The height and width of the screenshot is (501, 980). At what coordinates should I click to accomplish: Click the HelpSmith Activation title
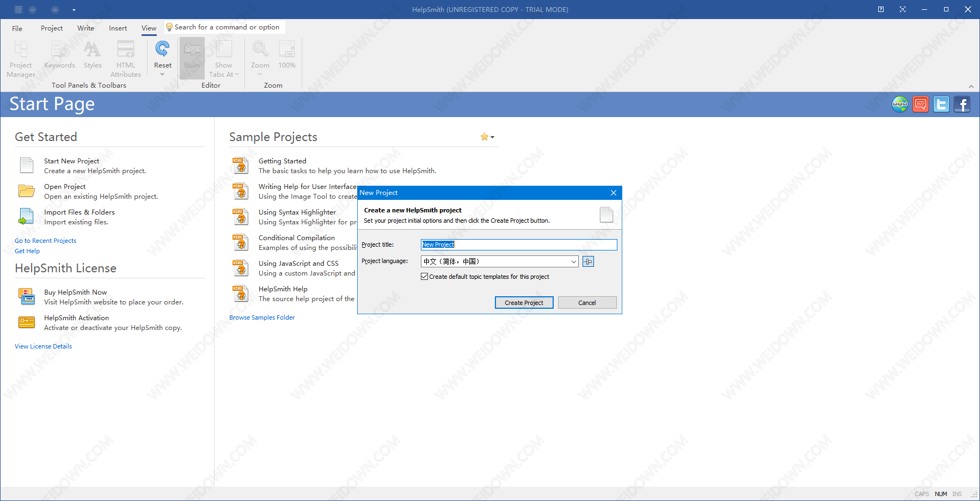(76, 318)
